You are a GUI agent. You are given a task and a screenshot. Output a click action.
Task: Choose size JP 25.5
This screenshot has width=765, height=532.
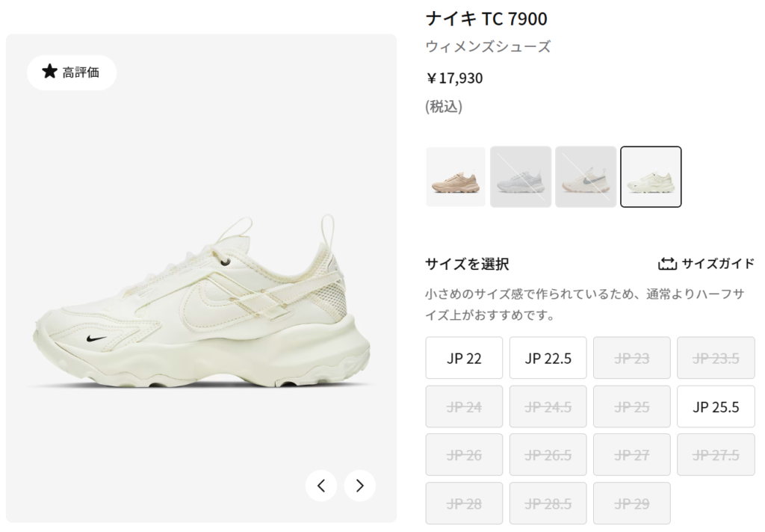(716, 406)
